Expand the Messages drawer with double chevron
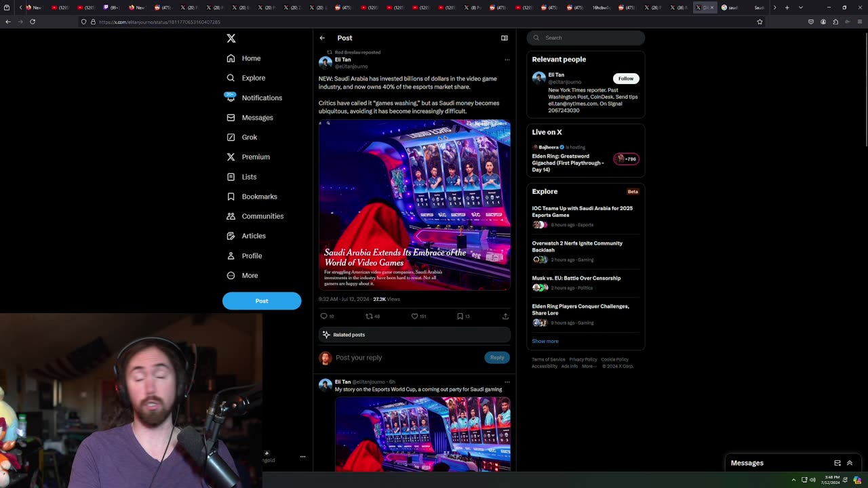 850,463
